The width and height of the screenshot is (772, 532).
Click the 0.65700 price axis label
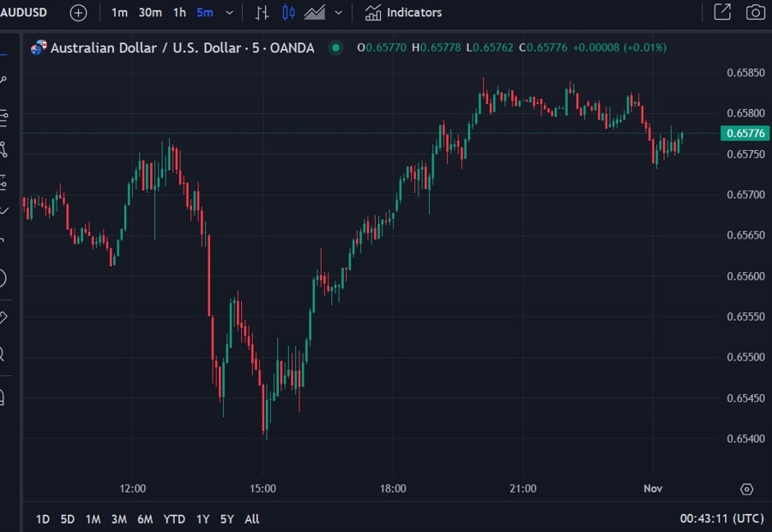(745, 195)
